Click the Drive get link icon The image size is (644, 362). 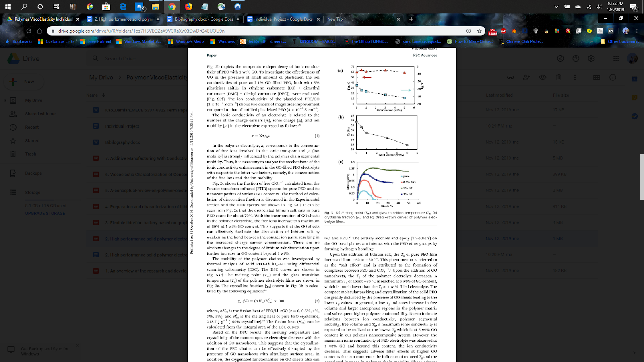click(x=510, y=77)
